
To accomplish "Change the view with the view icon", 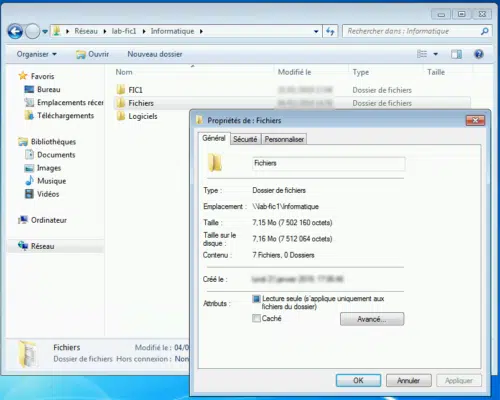I will (x=422, y=54).
